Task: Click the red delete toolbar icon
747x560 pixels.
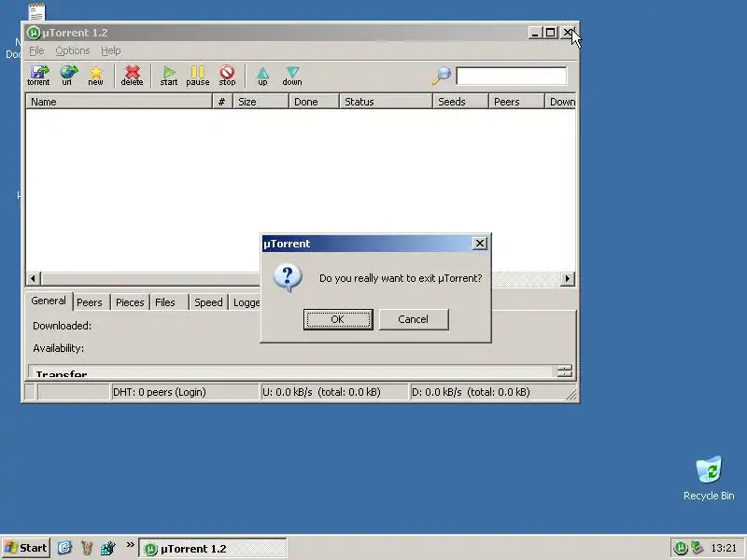Action: tap(132, 76)
